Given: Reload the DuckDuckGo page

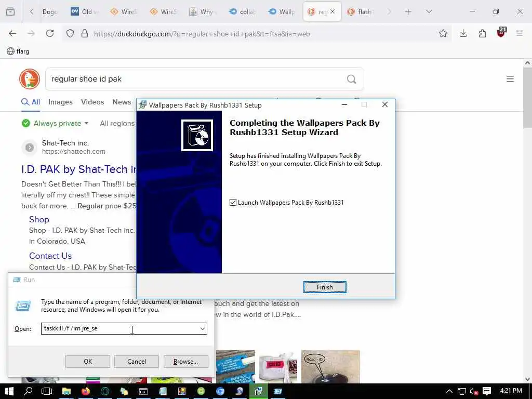Looking at the screenshot, I should click(x=50, y=33).
